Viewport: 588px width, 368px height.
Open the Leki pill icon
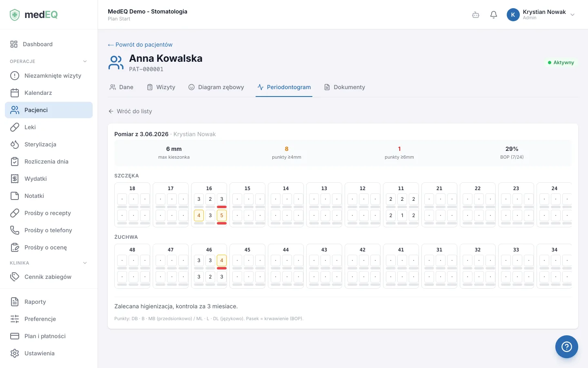(x=15, y=127)
